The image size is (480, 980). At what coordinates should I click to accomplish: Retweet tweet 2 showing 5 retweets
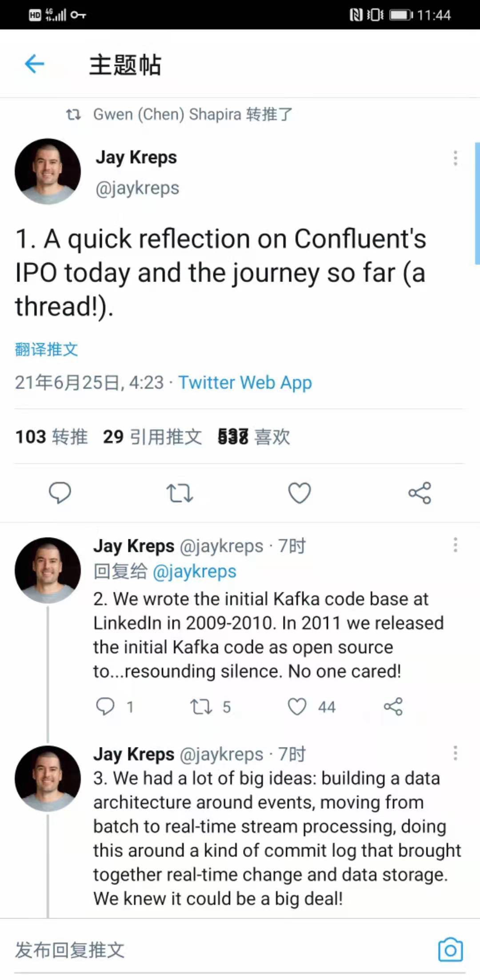[201, 706]
